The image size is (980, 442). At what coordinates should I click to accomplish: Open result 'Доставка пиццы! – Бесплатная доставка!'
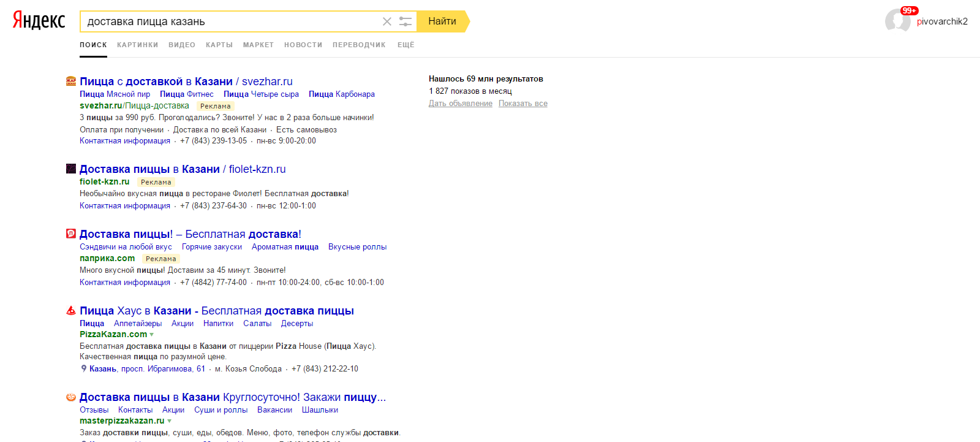(190, 234)
